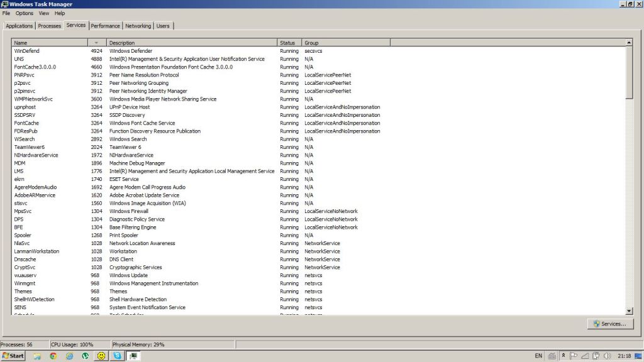Sort services by the PID column arrow
The width and height of the screenshot is (644, 362).
click(x=97, y=43)
